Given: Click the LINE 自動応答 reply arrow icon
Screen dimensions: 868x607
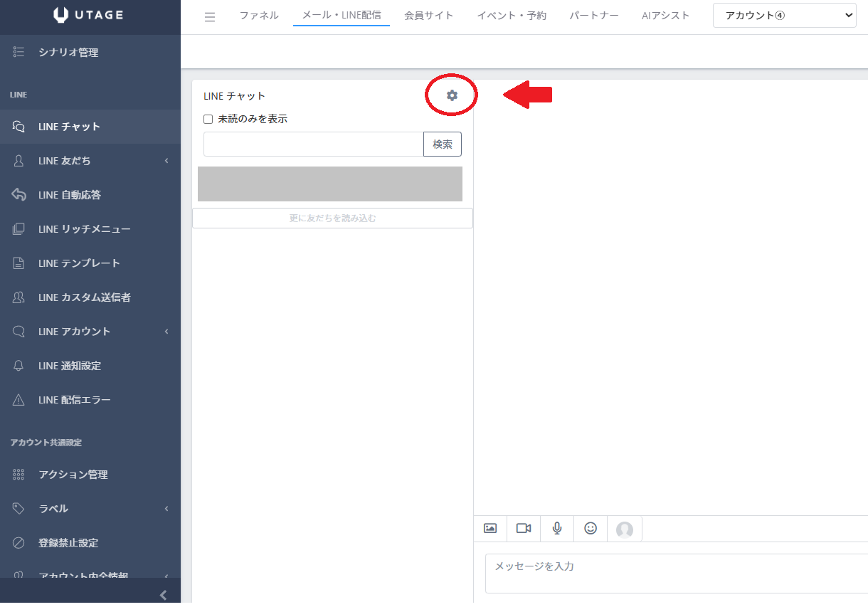Looking at the screenshot, I should (19, 195).
